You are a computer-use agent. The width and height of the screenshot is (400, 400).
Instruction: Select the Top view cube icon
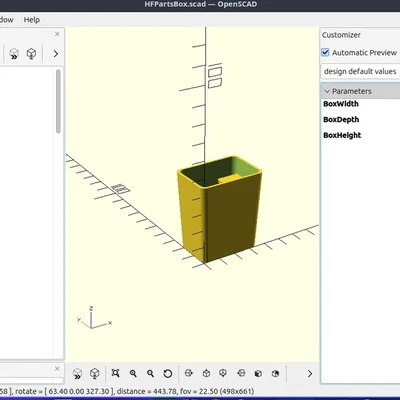tap(206, 373)
